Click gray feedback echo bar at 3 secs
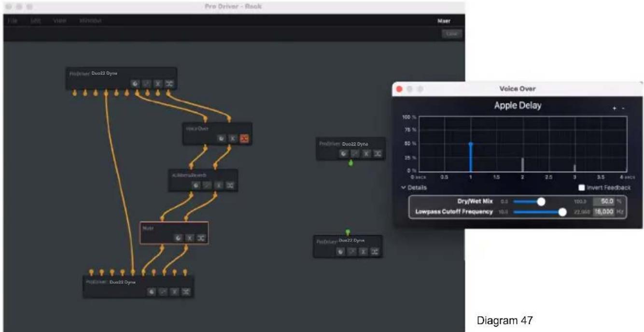 click(574, 168)
